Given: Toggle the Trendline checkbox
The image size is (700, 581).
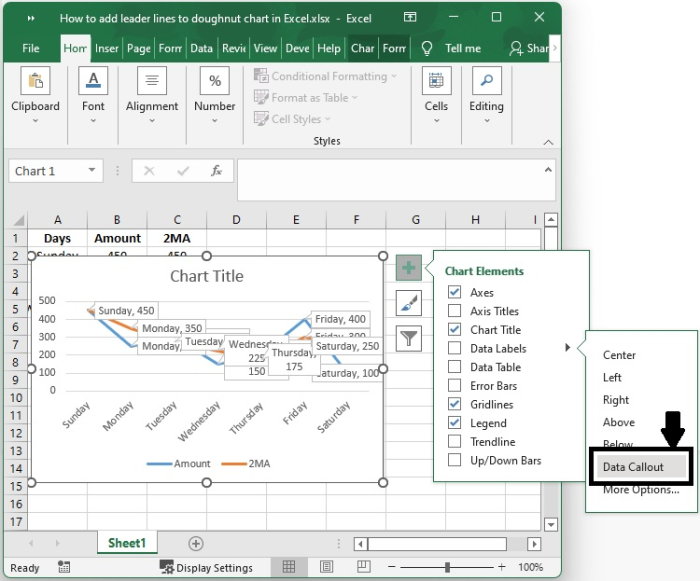Looking at the screenshot, I should click(x=455, y=442).
